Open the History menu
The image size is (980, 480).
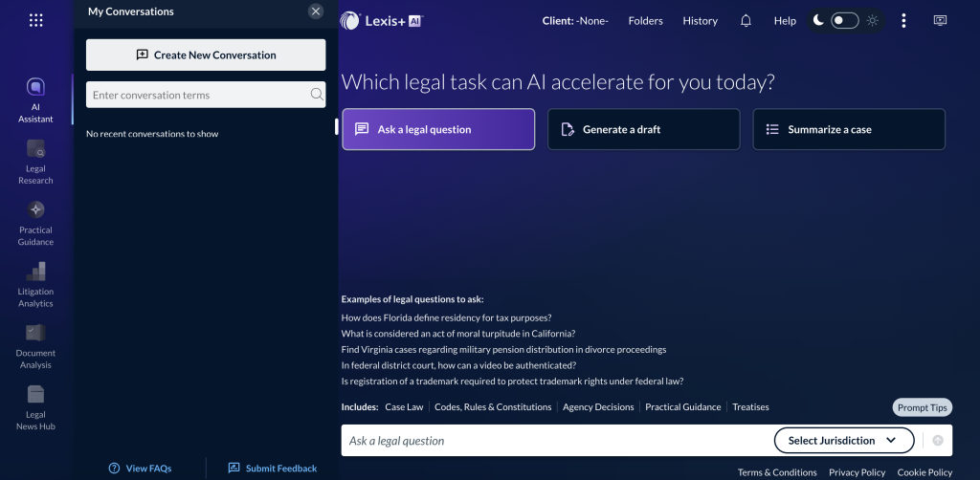(700, 21)
